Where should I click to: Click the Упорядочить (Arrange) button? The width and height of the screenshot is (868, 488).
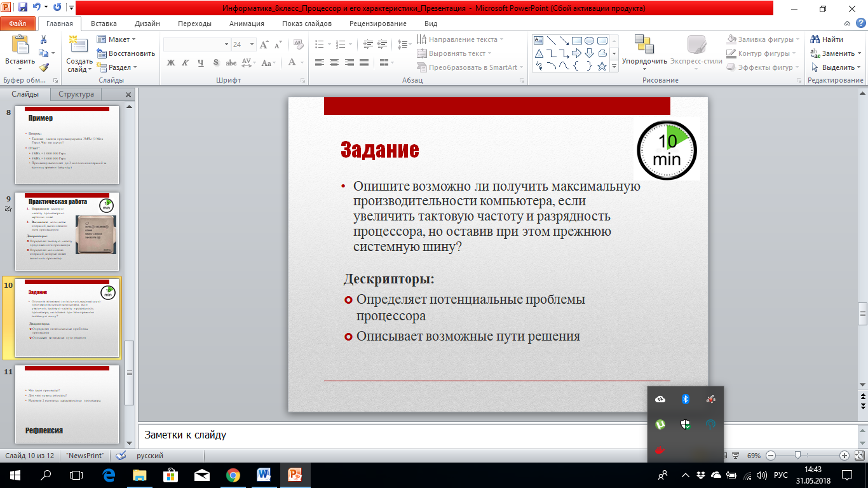point(644,50)
